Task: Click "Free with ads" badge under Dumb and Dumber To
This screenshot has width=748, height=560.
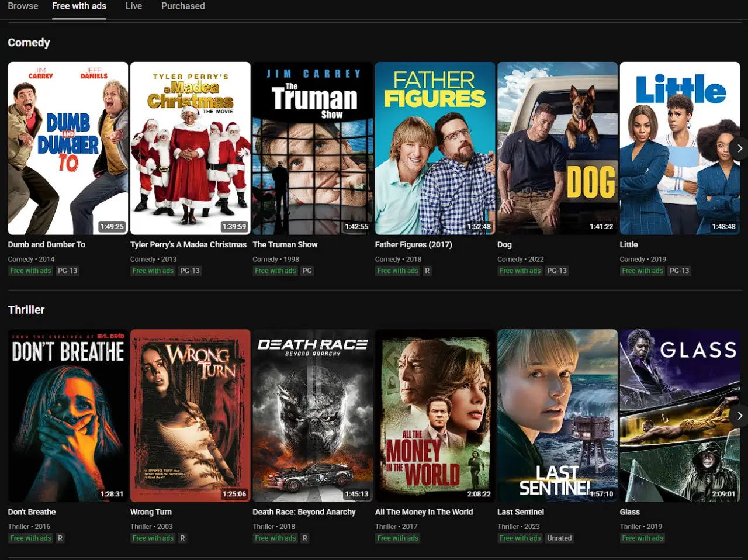Action: point(30,271)
